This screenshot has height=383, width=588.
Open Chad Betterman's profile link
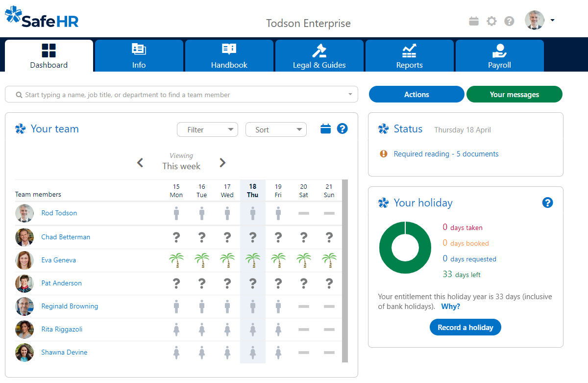pyautogui.click(x=66, y=236)
